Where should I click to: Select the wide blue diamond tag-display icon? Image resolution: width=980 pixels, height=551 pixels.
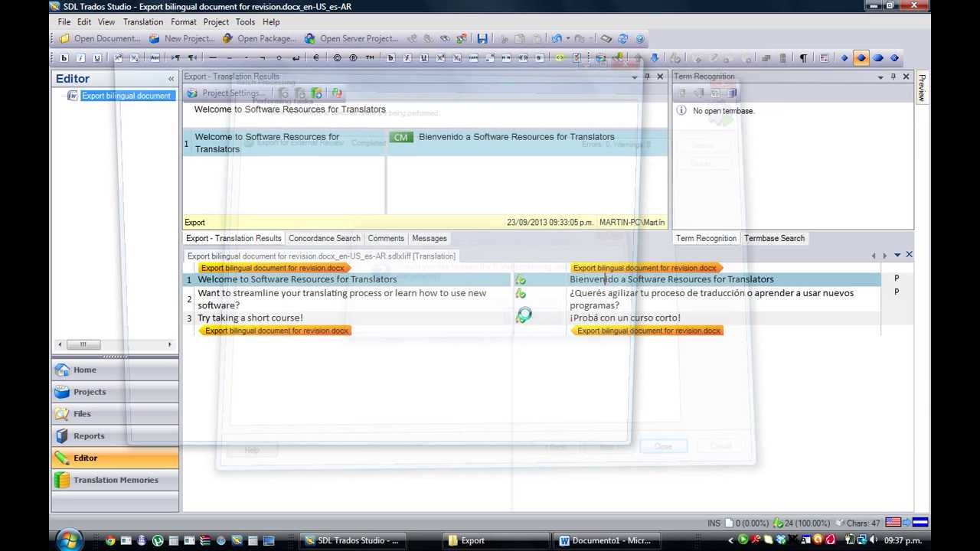coord(878,57)
